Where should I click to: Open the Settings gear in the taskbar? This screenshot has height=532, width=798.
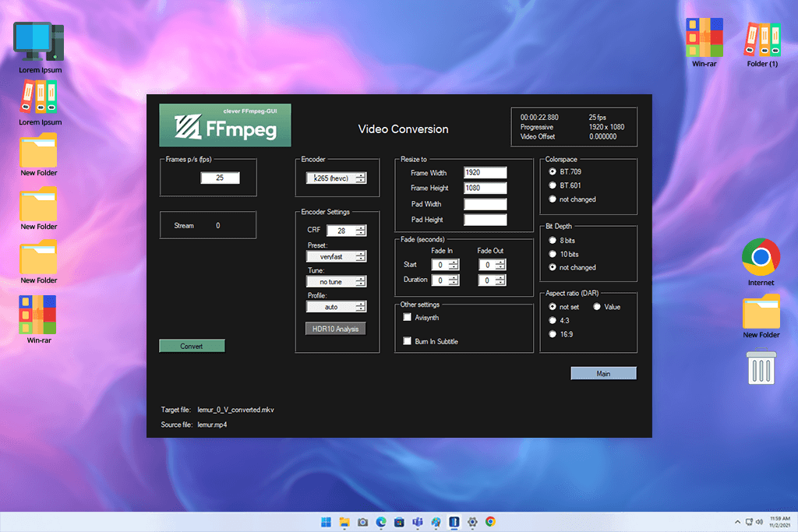pyautogui.click(x=472, y=522)
